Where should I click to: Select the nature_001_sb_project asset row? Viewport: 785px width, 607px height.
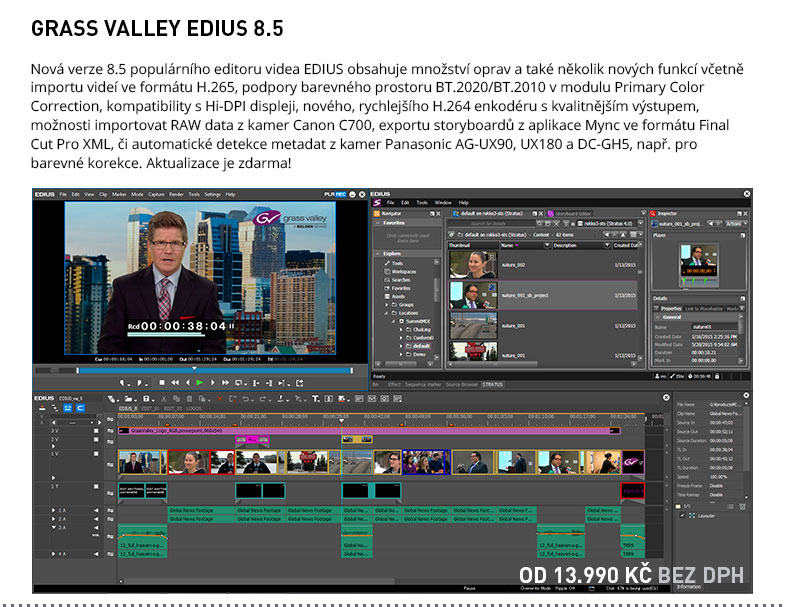pos(543,295)
